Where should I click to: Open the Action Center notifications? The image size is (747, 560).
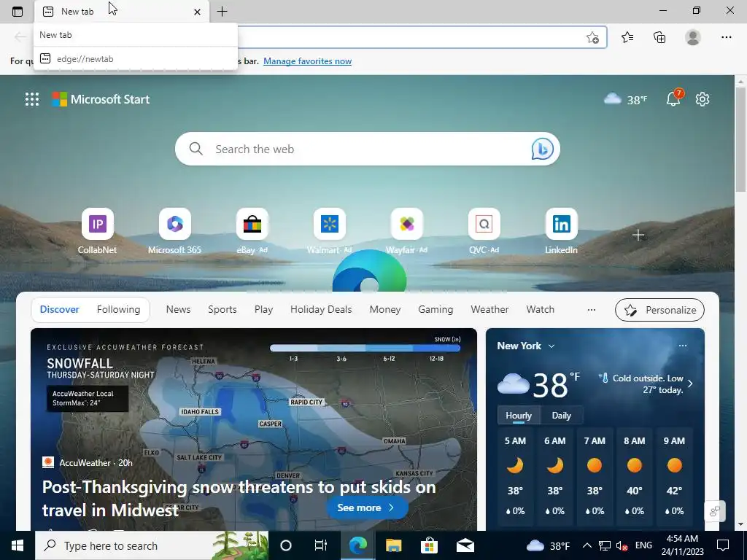[x=723, y=545]
